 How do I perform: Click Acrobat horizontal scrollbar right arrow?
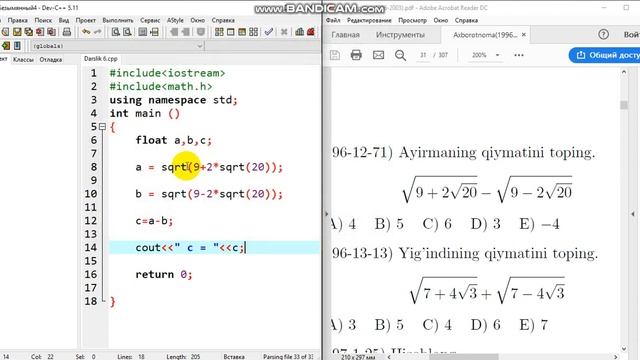(616, 357)
